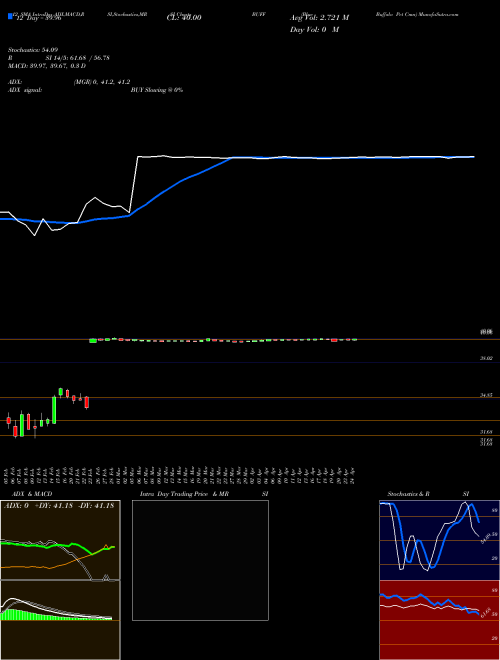
Task: Click the 'Avg Vol: 2.721 M' label
Action: click(x=319, y=18)
